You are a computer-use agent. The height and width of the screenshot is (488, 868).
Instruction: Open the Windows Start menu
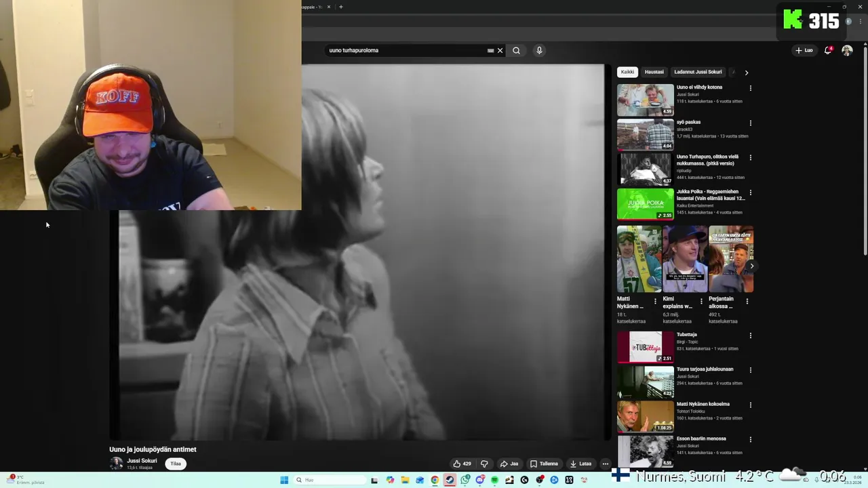(x=284, y=480)
